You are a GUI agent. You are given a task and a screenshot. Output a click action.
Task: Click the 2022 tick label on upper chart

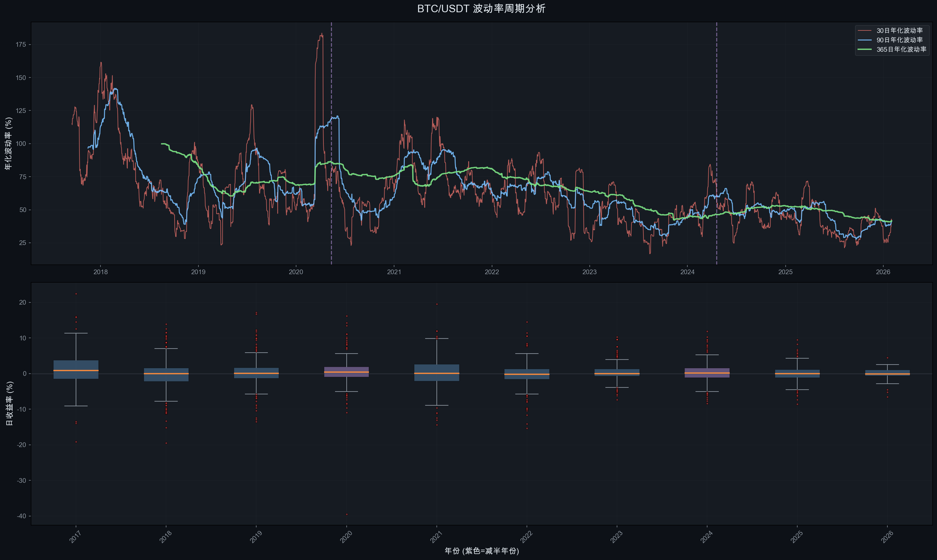492,272
